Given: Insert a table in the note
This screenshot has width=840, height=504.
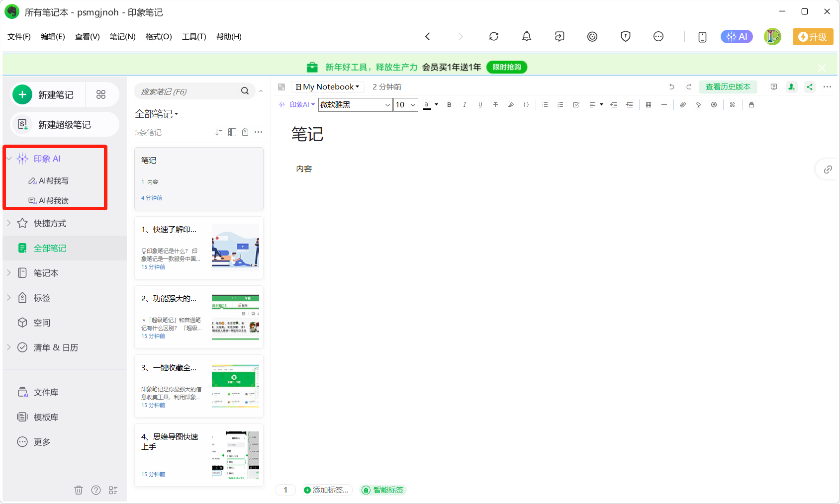Looking at the screenshot, I should tap(649, 105).
